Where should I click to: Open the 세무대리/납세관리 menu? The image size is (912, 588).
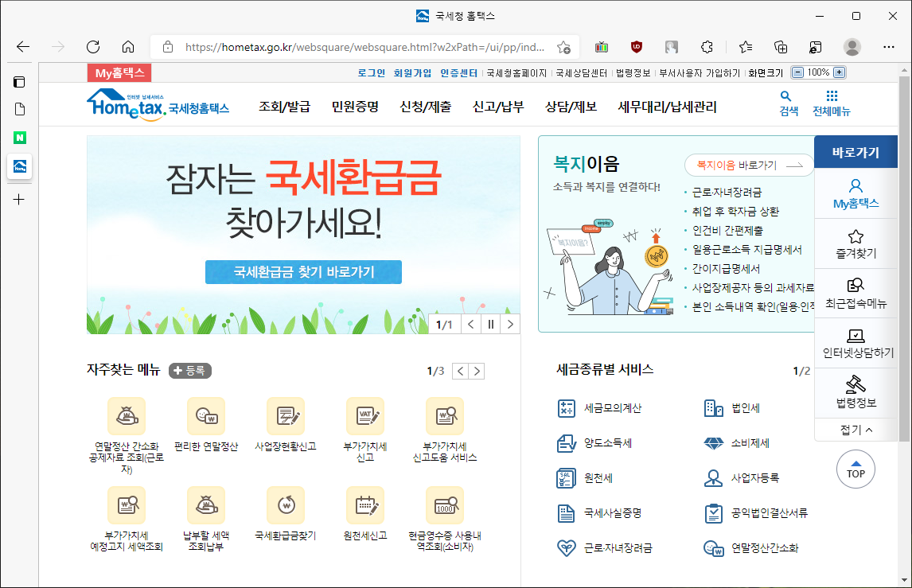coord(667,107)
